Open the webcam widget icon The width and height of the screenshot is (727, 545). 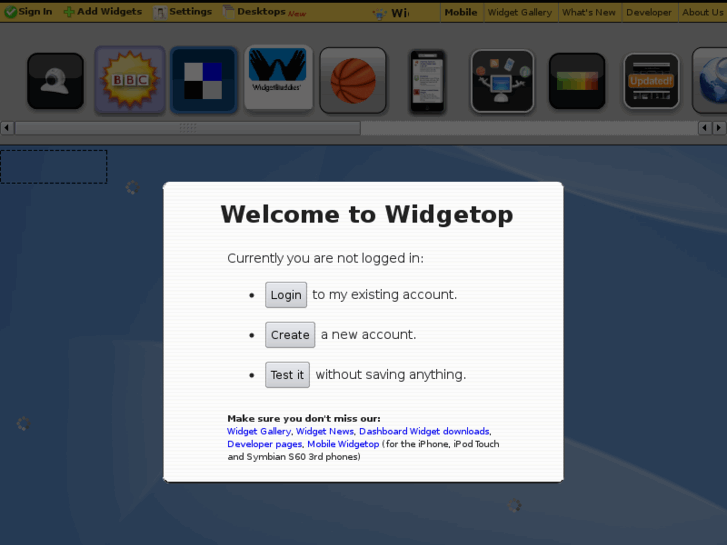point(56,81)
